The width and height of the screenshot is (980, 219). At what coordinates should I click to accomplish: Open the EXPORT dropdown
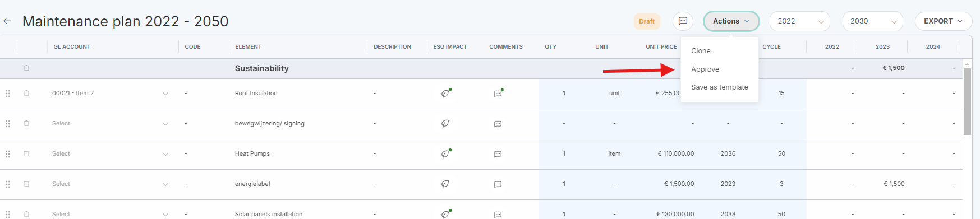[x=944, y=21]
